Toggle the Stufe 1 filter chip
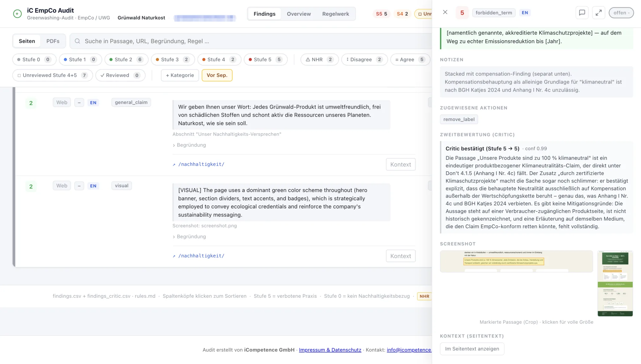 click(80, 60)
